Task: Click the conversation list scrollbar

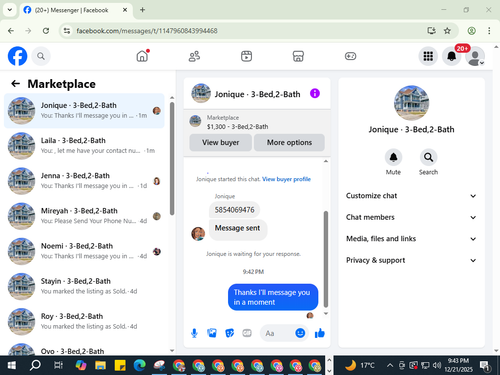Action: (172, 158)
